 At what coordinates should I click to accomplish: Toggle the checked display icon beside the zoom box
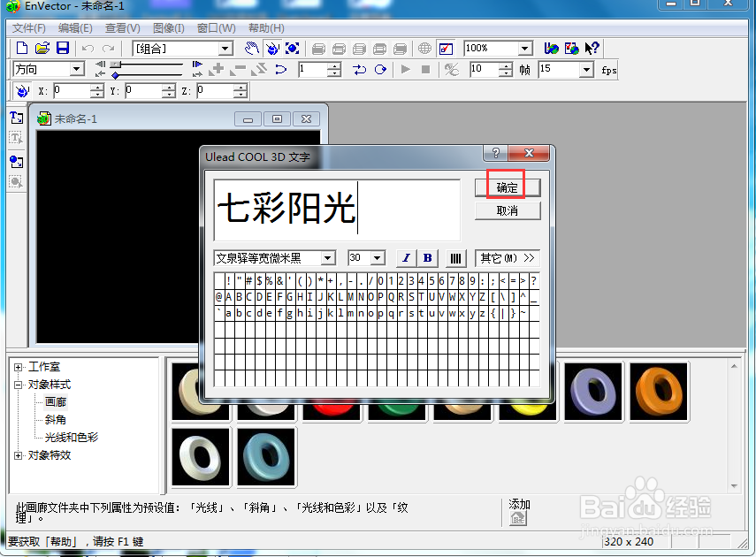tap(446, 49)
